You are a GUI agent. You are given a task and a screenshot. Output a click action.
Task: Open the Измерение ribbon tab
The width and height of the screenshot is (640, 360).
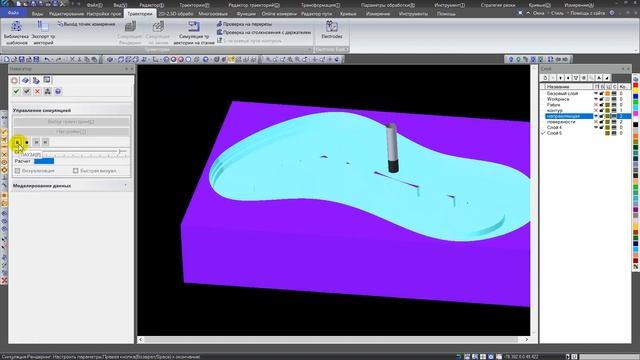click(378, 14)
